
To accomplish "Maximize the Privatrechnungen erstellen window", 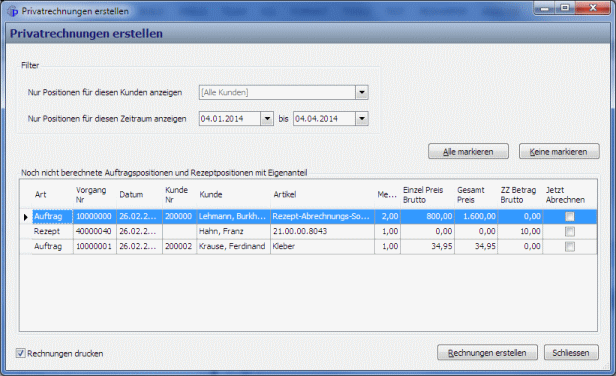I will (x=565, y=8).
